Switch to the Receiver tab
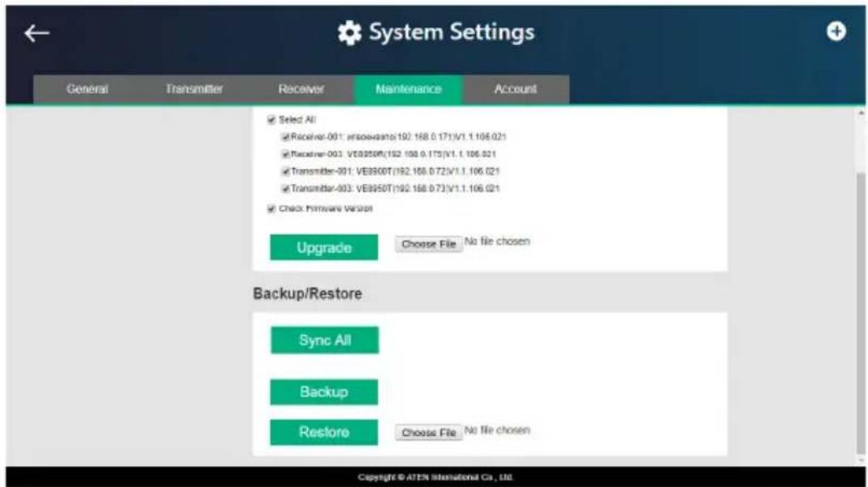868x487 pixels. coord(301,89)
